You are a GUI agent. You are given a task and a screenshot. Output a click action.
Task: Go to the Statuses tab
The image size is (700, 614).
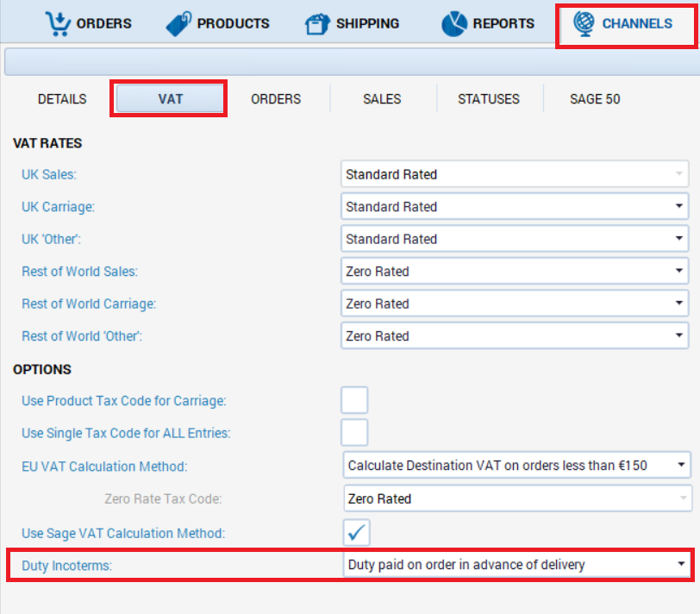(489, 99)
